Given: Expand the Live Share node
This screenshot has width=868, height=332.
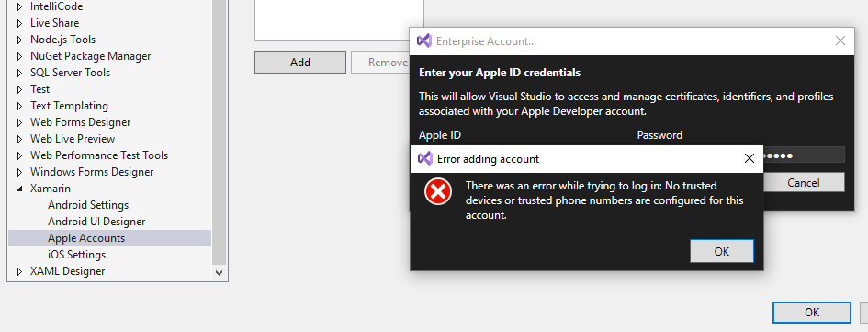Looking at the screenshot, I should [x=20, y=23].
